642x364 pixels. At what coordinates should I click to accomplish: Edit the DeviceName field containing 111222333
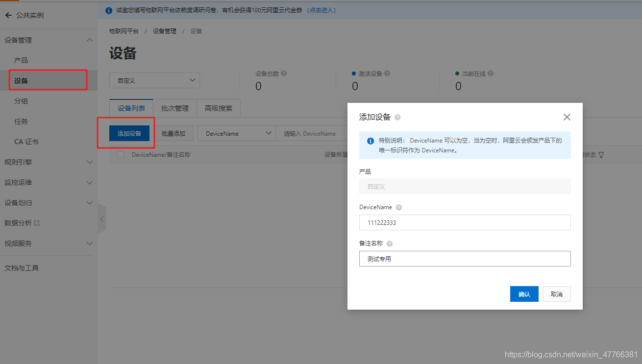click(465, 222)
